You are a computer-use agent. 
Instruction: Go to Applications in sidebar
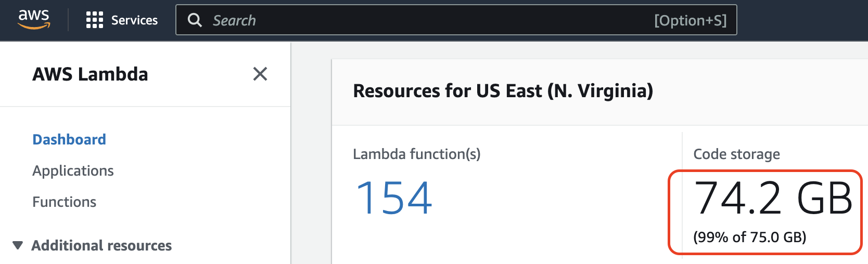pyautogui.click(x=73, y=170)
